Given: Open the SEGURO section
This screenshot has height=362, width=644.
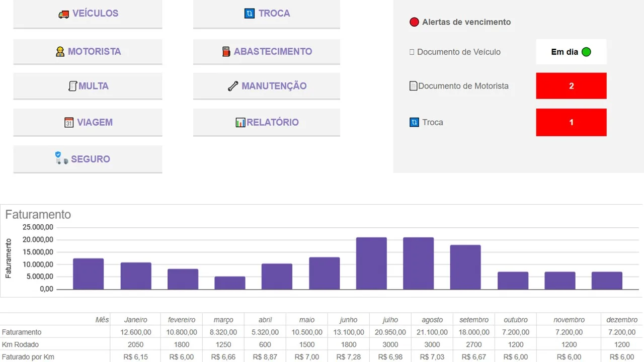Looking at the screenshot, I should point(88,159).
